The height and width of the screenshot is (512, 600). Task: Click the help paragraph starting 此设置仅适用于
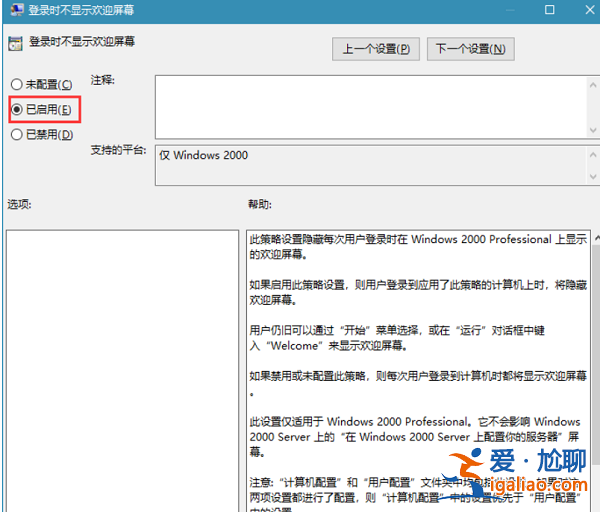pyautogui.click(x=415, y=437)
